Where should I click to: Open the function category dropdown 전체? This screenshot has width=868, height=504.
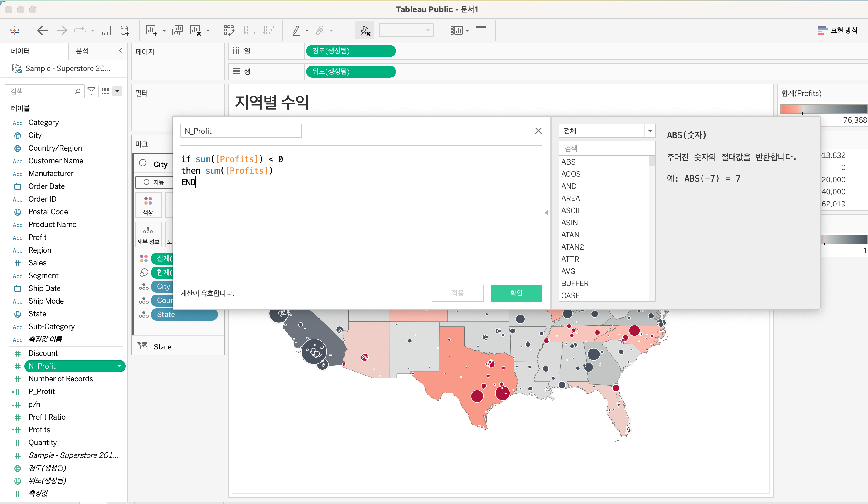click(x=607, y=131)
